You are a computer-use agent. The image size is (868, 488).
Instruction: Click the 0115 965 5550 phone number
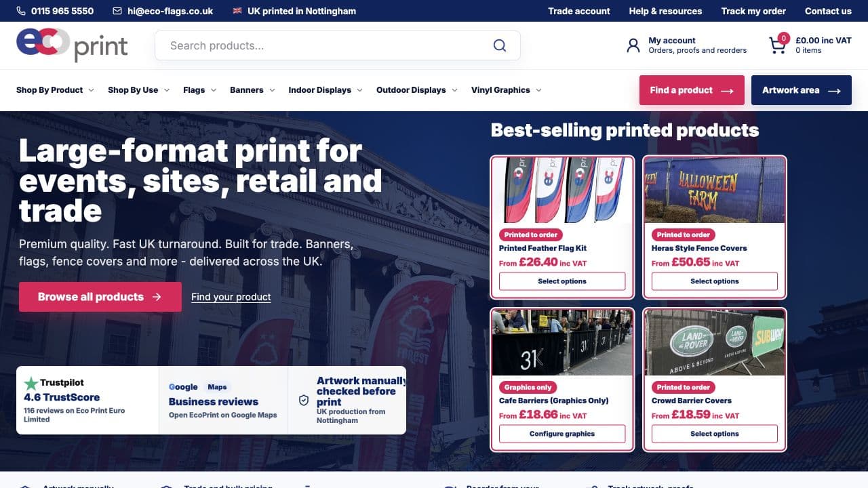point(62,11)
